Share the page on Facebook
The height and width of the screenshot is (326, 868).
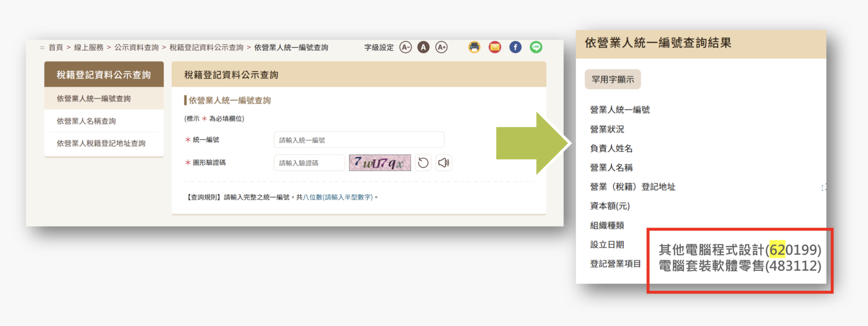[515, 47]
